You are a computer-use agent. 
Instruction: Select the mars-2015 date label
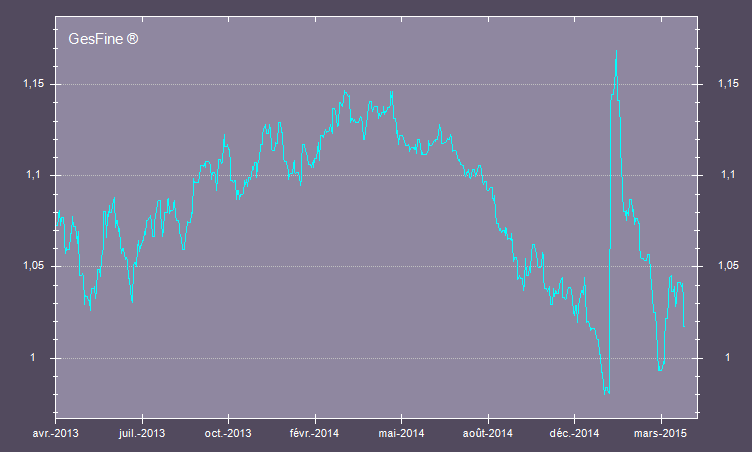click(x=661, y=433)
